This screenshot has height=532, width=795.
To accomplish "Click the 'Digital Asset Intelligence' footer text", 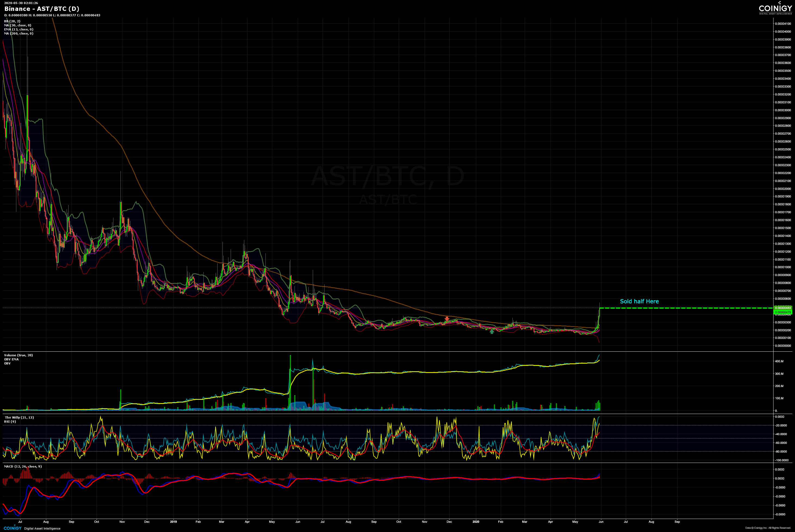I will coord(42,529).
